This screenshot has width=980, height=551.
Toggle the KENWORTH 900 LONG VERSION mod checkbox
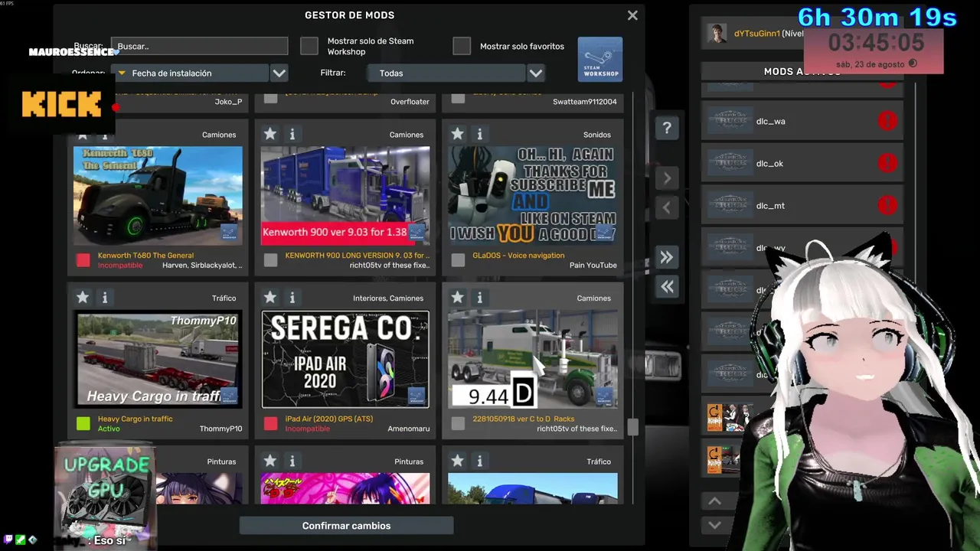coord(270,260)
